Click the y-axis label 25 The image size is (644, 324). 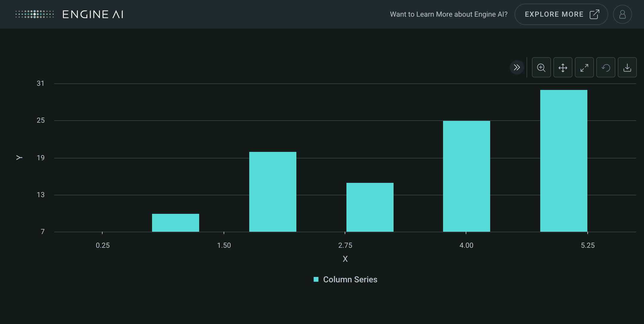[x=41, y=120]
